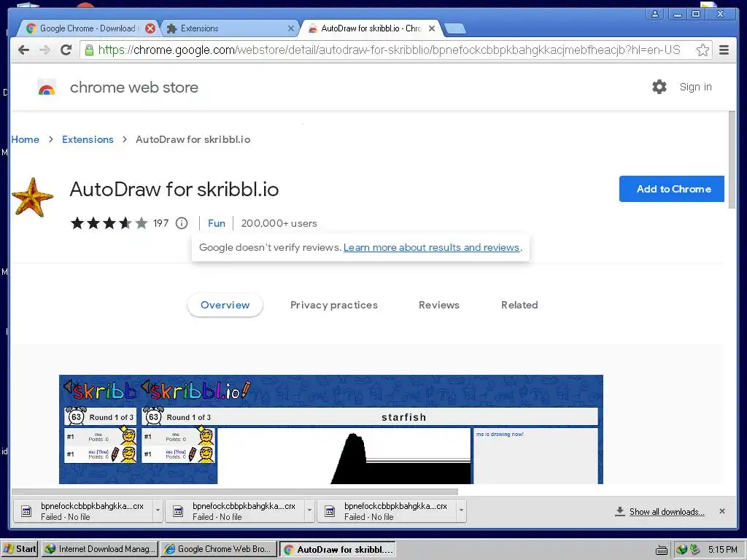
Task: Switch to Google Chrome Web Browser taskbar item
Action: pyautogui.click(x=219, y=549)
